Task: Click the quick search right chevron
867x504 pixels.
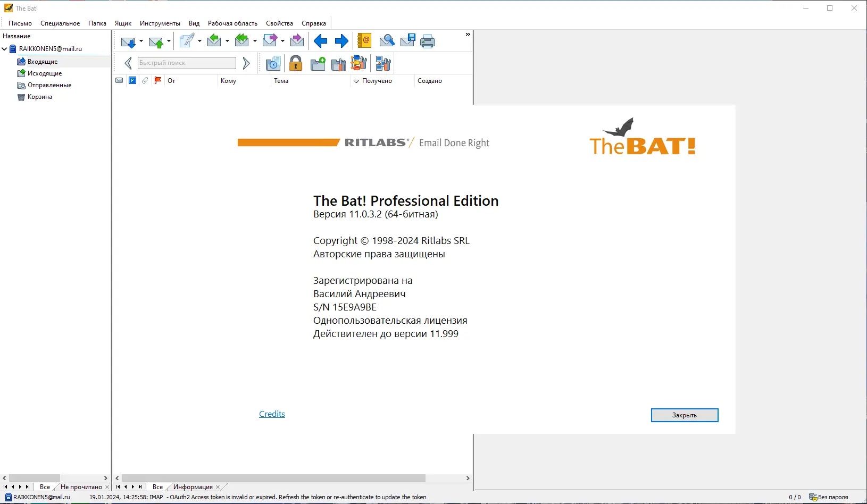Action: pyautogui.click(x=246, y=63)
